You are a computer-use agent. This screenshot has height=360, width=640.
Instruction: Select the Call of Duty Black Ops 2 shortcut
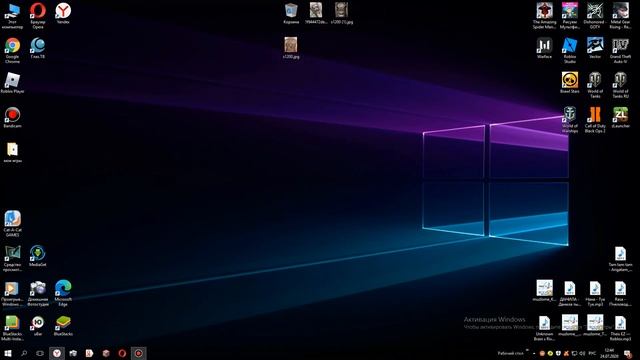click(595, 120)
